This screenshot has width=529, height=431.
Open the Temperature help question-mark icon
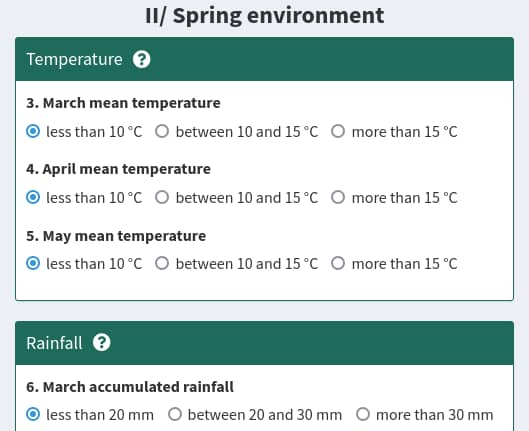click(141, 59)
